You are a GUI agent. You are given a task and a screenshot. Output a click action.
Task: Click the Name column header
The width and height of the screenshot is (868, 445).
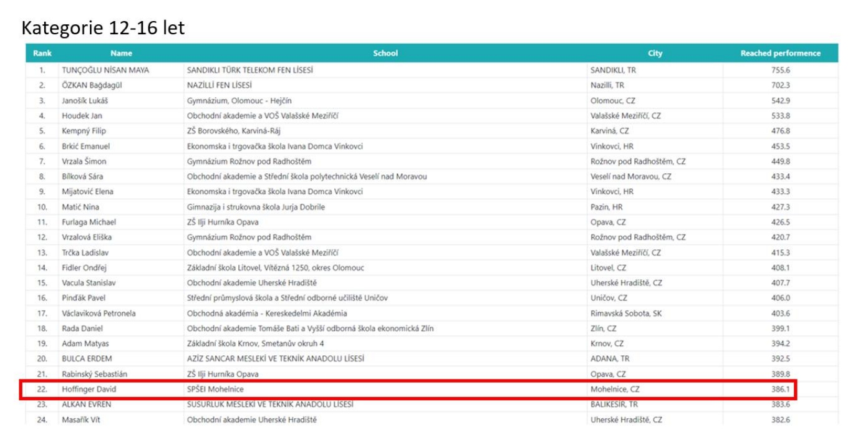[121, 54]
